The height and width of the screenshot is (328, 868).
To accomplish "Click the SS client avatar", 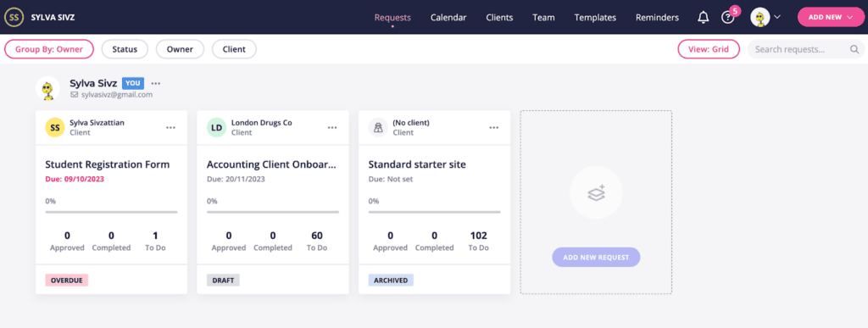I will coord(55,128).
